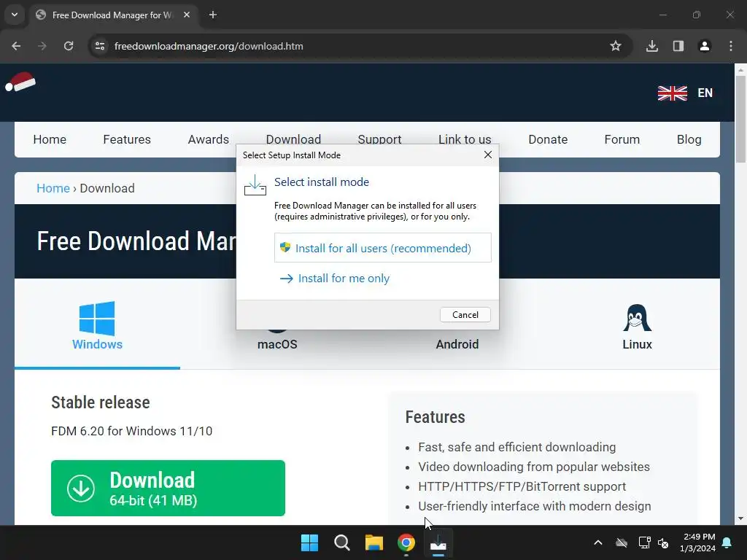Select the Android platform tab
The height and width of the screenshot is (560, 747).
457,344
